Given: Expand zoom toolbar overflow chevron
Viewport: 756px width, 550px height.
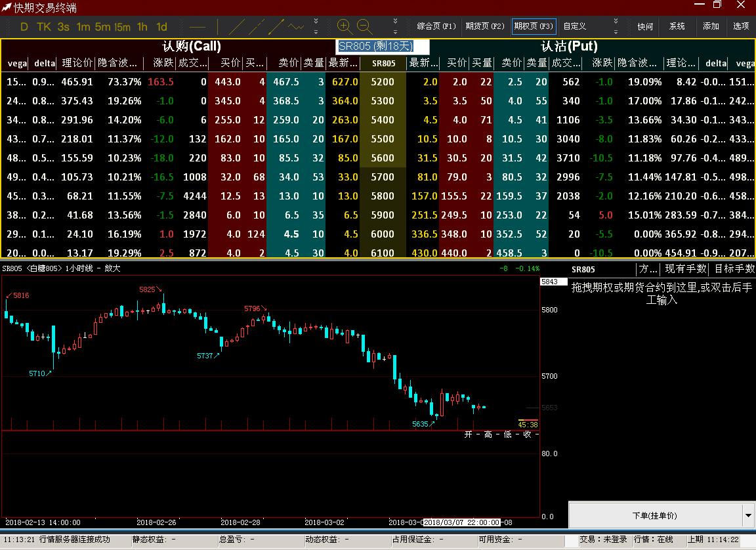Looking at the screenshot, I should tap(395, 26).
